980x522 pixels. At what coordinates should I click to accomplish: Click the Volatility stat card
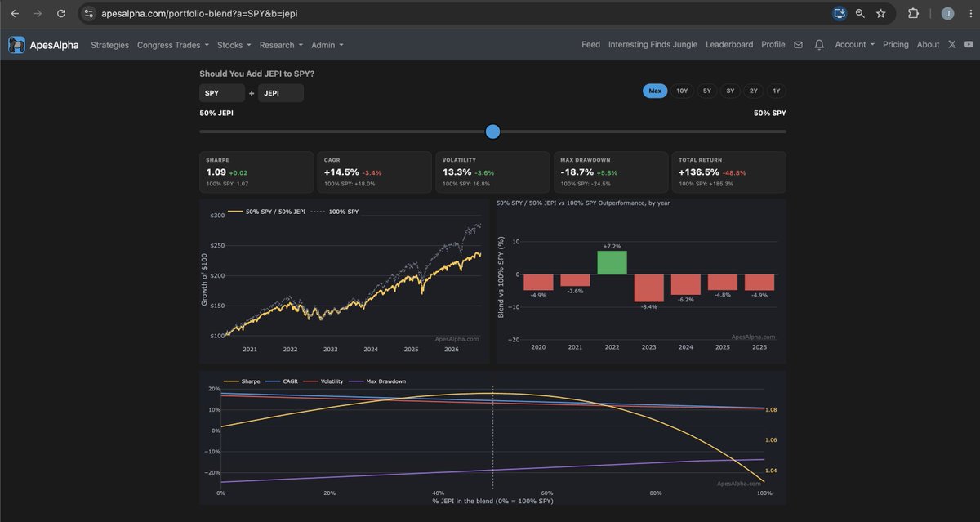[492, 172]
